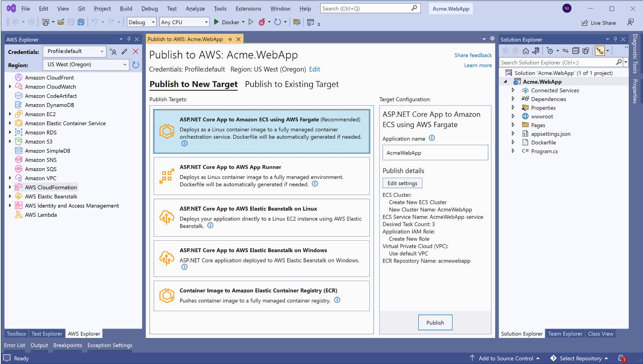Image resolution: width=643 pixels, height=364 pixels.
Task: Switch to the Test Explorer tab
Action: 47,333
